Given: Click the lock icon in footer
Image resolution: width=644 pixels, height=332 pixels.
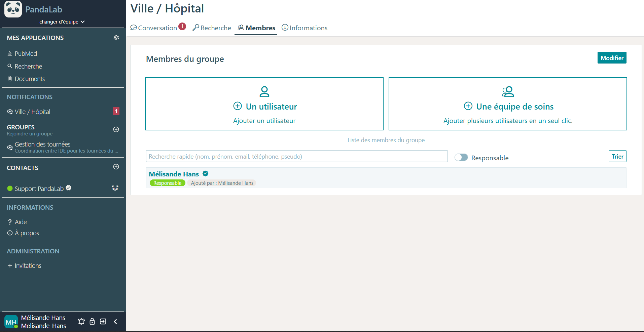Looking at the screenshot, I should [92, 322].
